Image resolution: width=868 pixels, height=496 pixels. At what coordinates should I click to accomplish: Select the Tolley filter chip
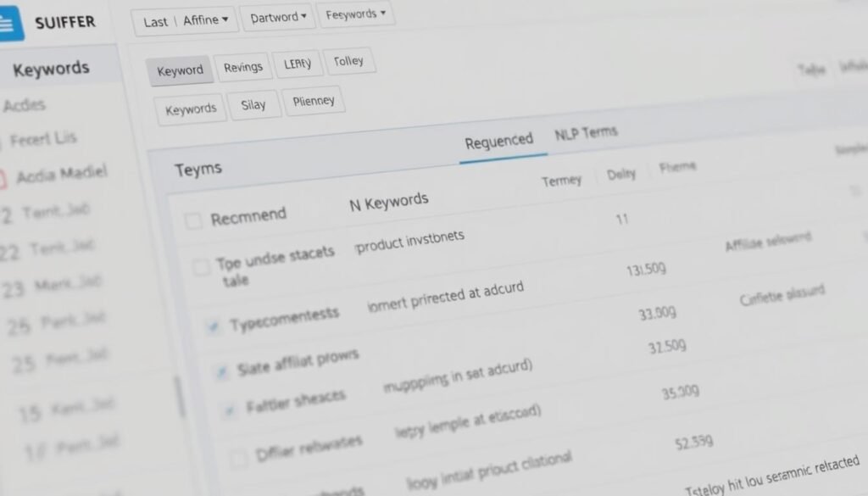click(350, 60)
